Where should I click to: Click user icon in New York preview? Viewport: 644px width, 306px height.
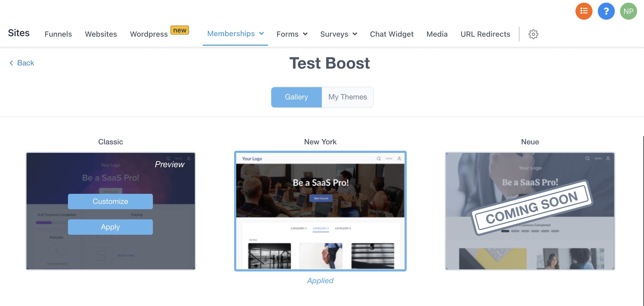point(399,159)
